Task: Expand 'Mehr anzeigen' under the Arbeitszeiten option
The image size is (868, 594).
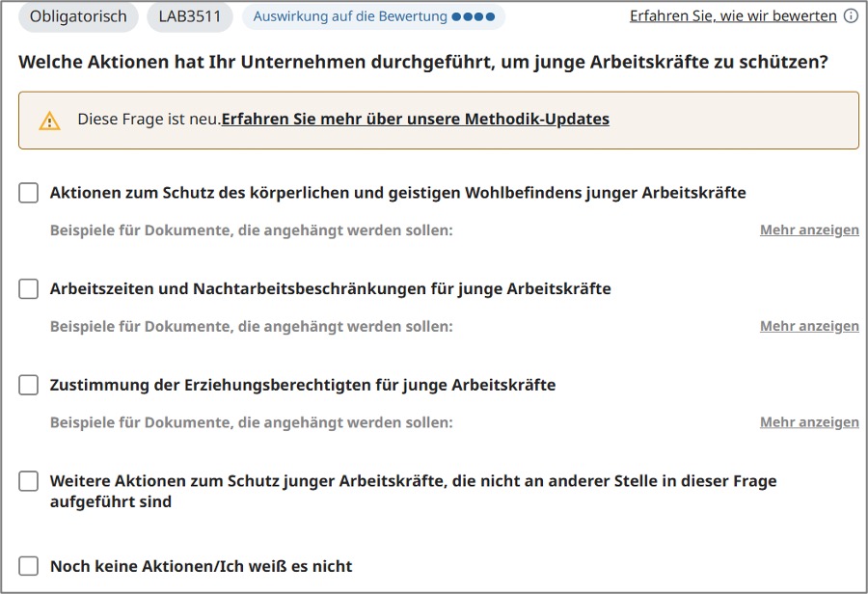Action: [808, 327]
